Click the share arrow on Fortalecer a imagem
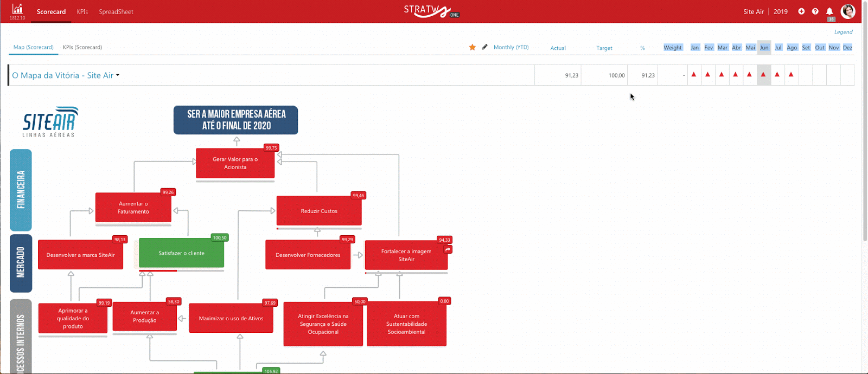Viewport: 868px width, 374px height. 448,249
